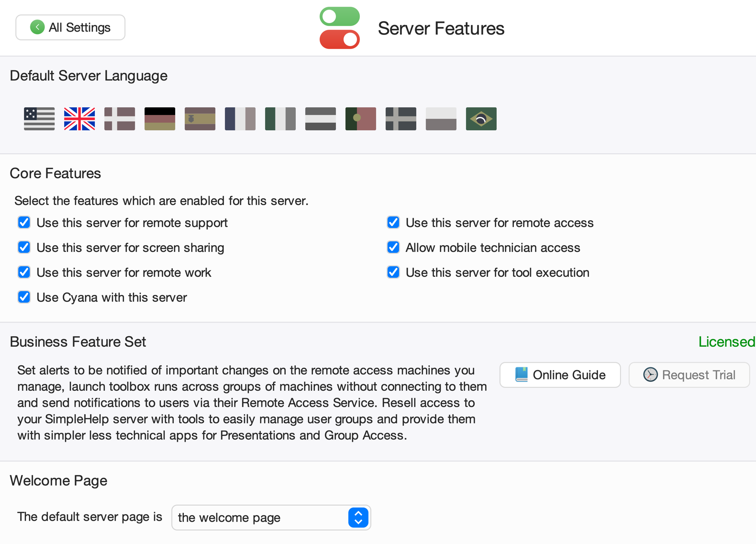Select the Polish two-stripe flag language

coord(441,119)
